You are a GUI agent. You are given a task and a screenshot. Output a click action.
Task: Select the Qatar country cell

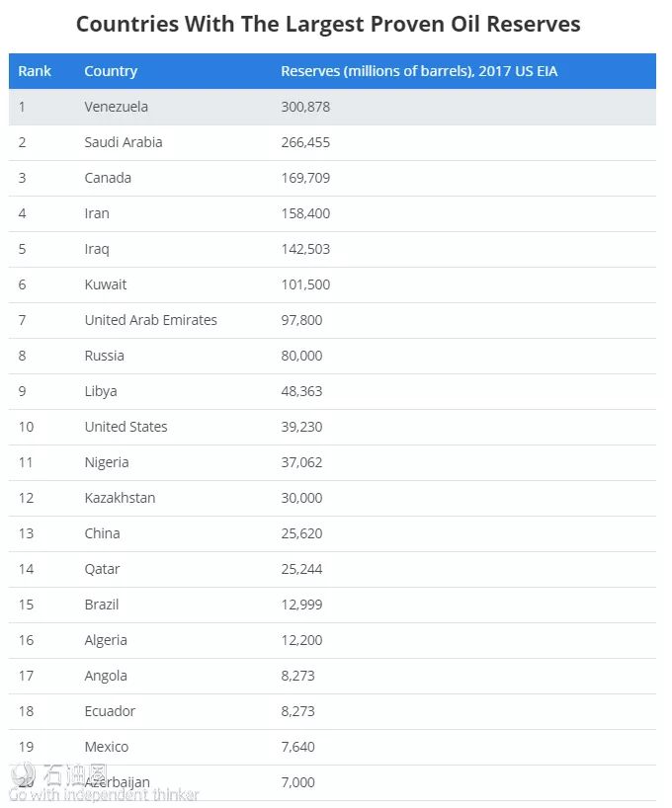[102, 569]
